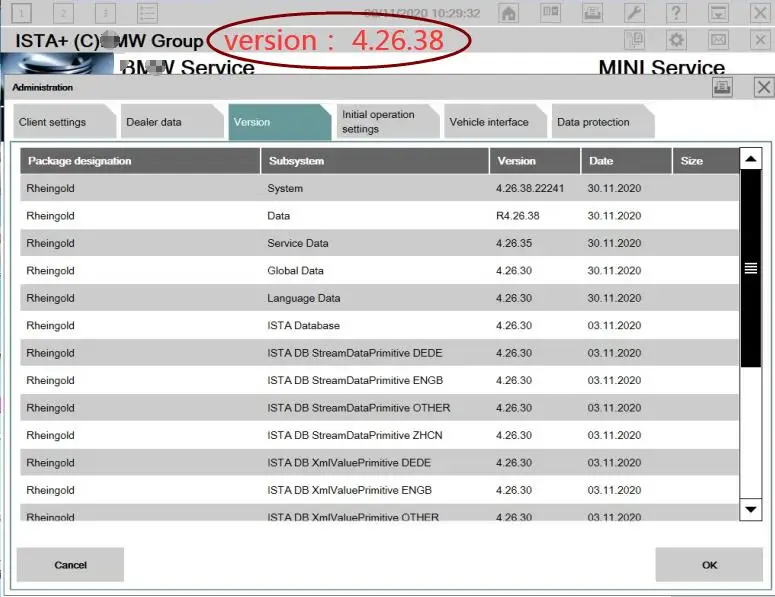775x597 pixels.
Task: Open Data protection tab
Action: pyautogui.click(x=603, y=122)
